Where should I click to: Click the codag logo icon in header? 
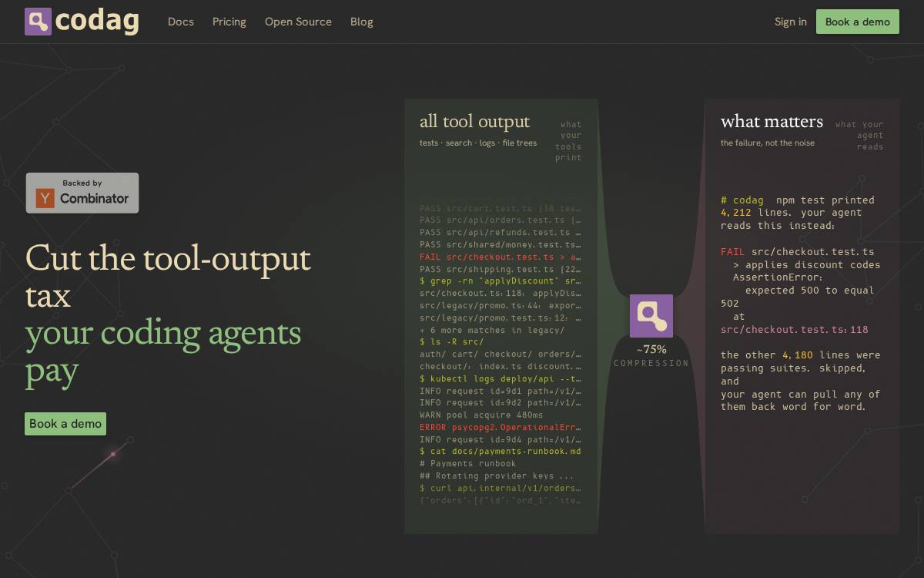[38, 22]
